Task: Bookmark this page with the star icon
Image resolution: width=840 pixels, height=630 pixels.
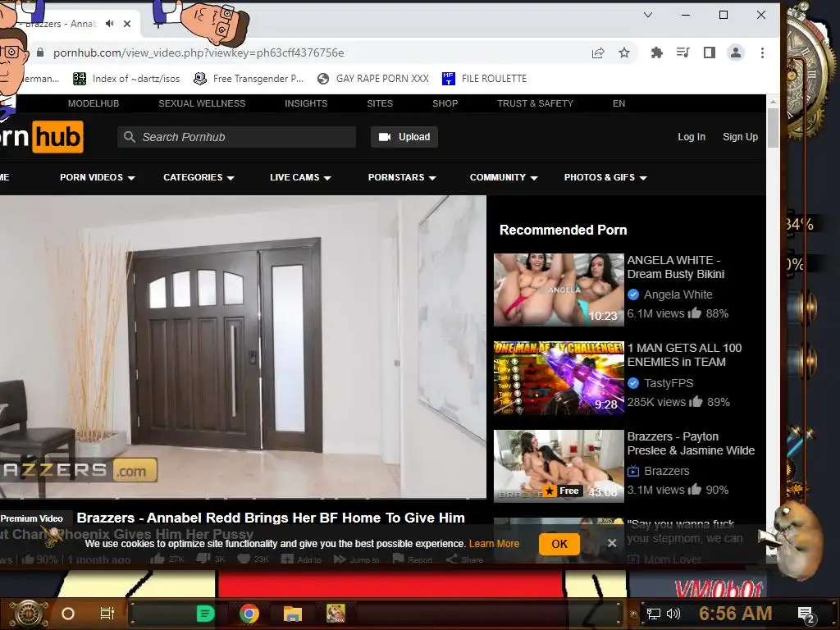Action: tap(624, 52)
